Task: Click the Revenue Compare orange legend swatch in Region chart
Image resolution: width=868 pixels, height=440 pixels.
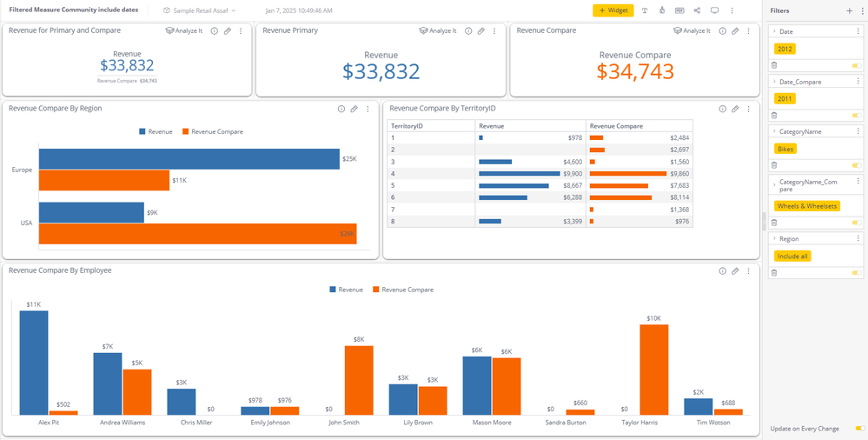Action: (x=185, y=132)
